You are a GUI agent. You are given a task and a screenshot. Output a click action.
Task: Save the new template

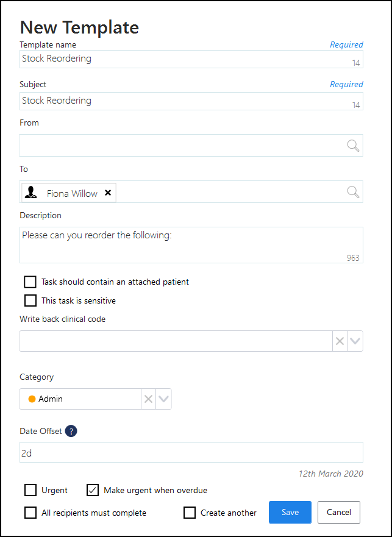click(x=290, y=513)
